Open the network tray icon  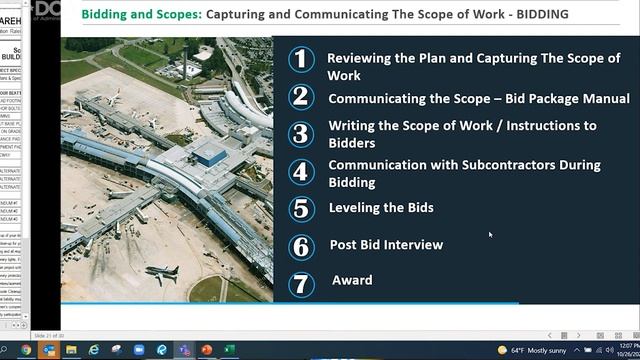(x=599, y=350)
